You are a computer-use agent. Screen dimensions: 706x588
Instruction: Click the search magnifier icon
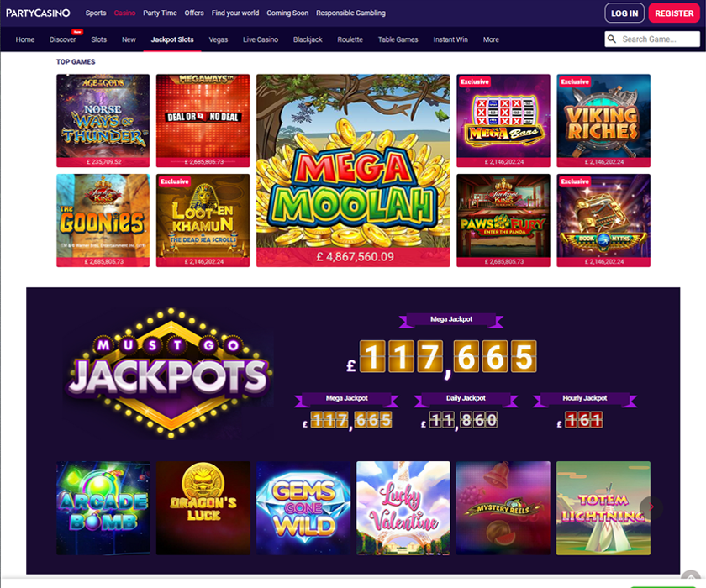612,39
